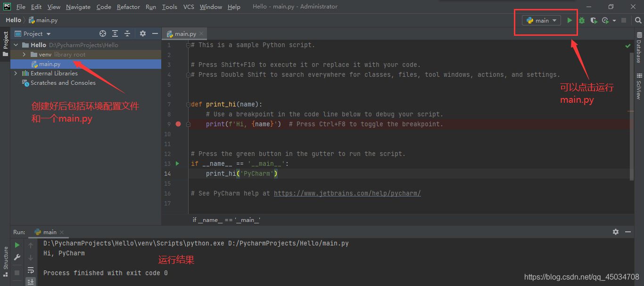The image size is (644, 286).
Task: Expand External Libraries tree node
Action: [16, 74]
